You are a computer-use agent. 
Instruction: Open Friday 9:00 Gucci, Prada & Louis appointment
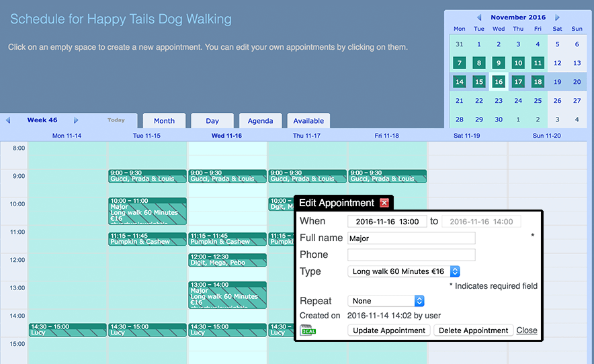point(387,176)
